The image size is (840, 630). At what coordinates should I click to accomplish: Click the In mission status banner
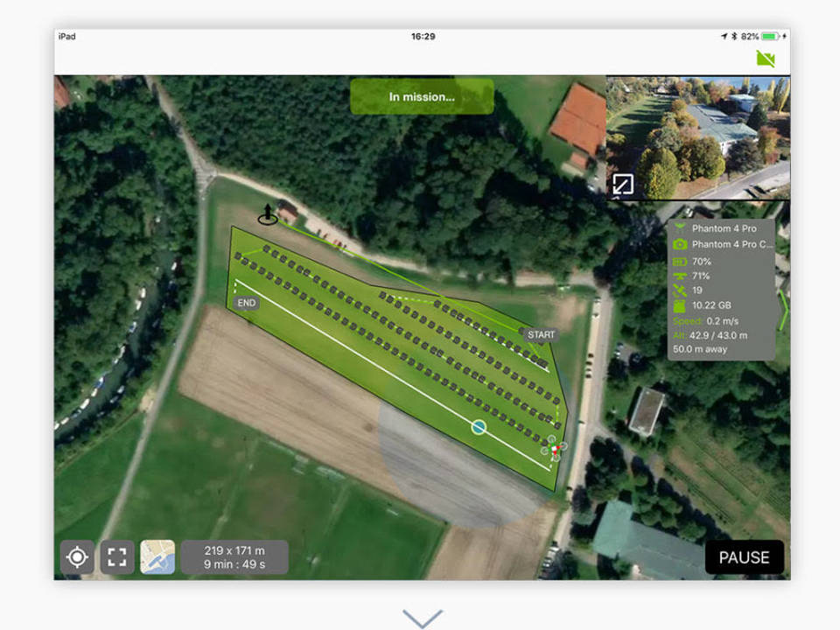coord(422,96)
